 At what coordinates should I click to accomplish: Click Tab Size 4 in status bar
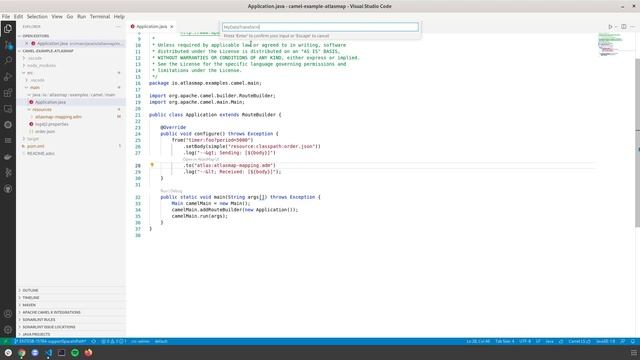(x=505, y=341)
